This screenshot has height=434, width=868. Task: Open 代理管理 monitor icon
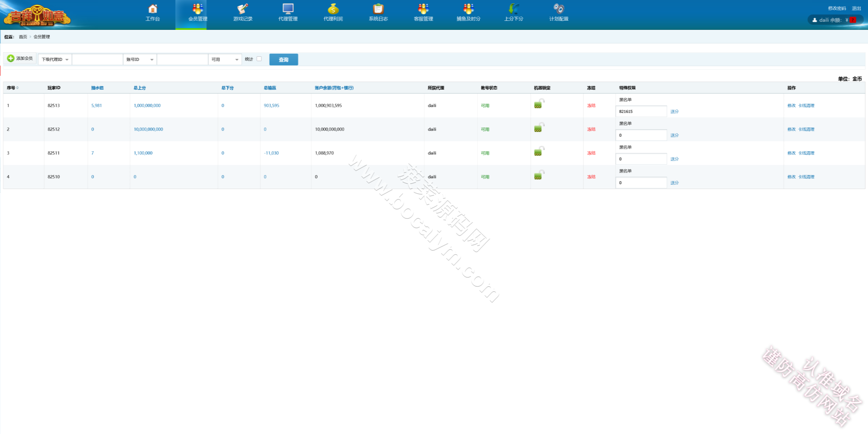coord(288,8)
